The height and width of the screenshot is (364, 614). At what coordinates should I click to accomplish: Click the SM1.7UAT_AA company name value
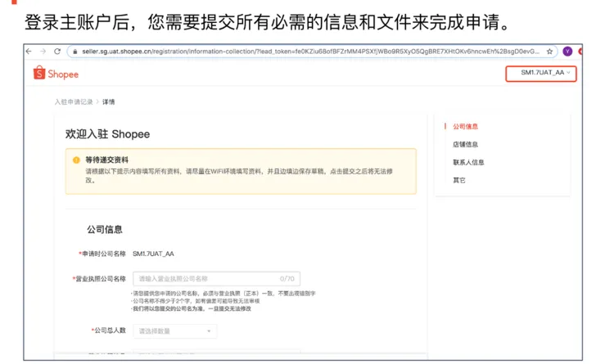153,254
